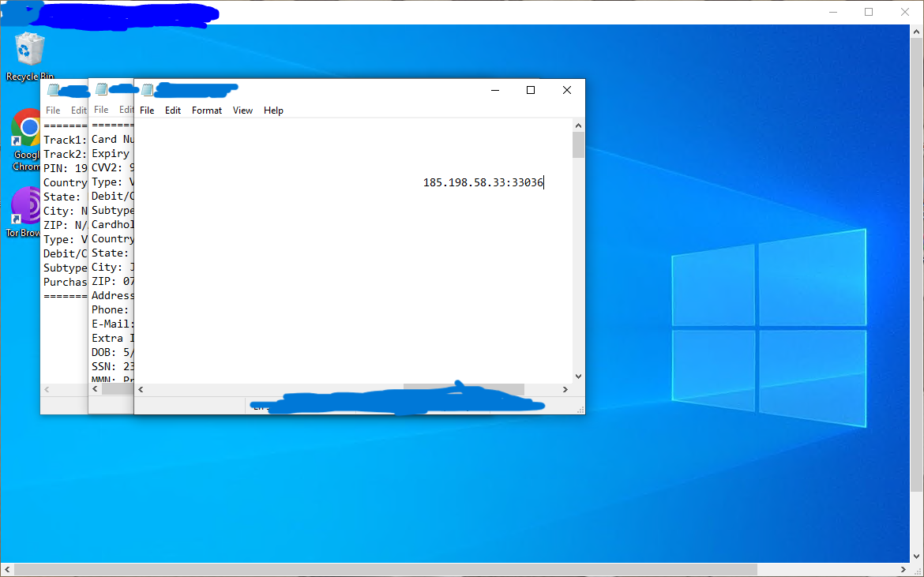This screenshot has height=577, width=924.
Task: Click the Notepad vertical scrollbar thumb
Action: (x=578, y=145)
